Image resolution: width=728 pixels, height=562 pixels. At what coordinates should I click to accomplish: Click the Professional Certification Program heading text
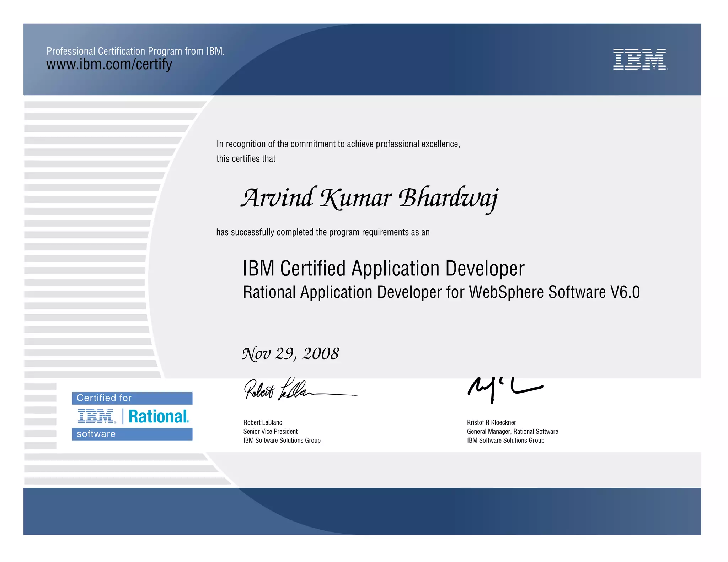tap(135, 51)
